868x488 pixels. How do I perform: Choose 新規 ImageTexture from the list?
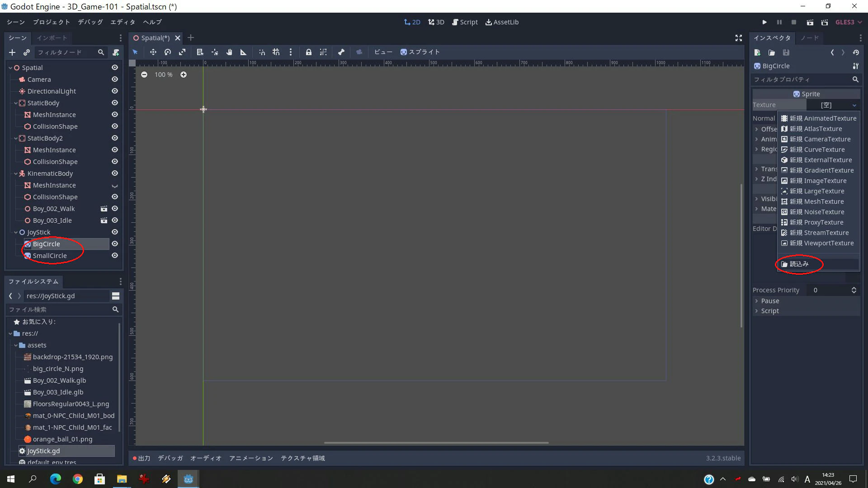819,181
